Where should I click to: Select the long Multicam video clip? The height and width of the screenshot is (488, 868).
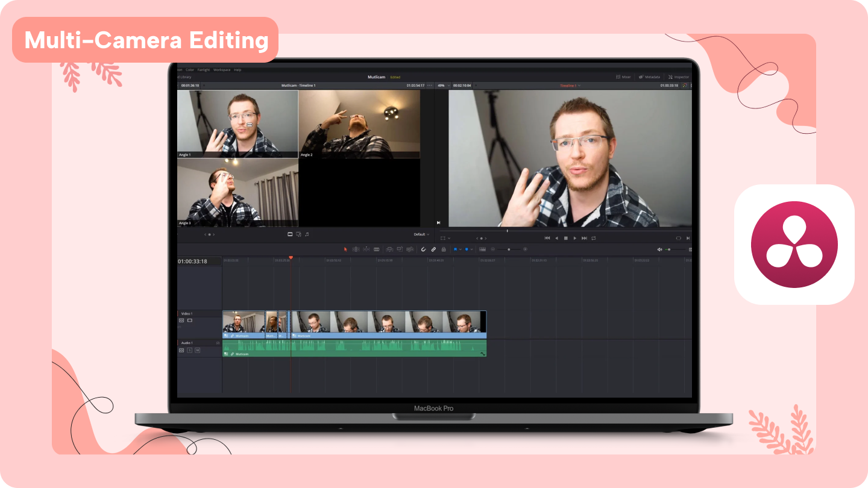pos(389,324)
